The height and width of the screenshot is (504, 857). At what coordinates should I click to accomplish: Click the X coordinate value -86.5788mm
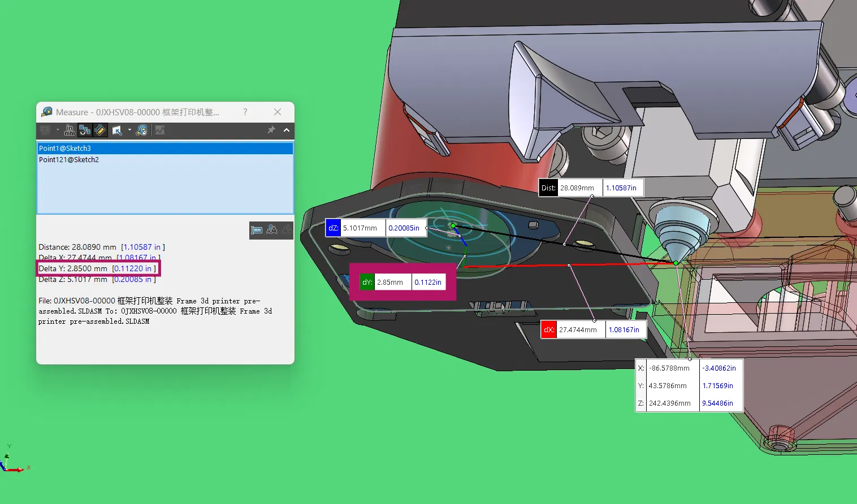pyautogui.click(x=669, y=368)
